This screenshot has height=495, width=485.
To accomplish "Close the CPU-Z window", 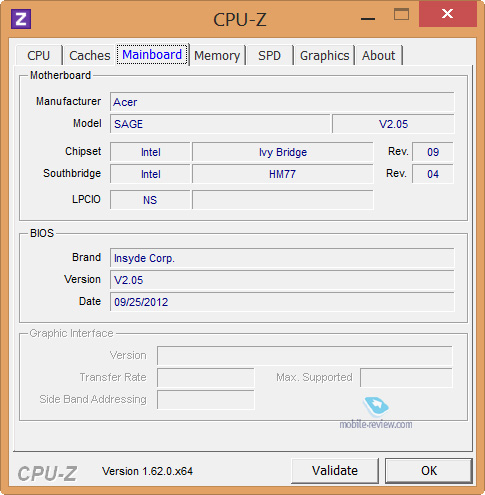I will (x=447, y=14).
